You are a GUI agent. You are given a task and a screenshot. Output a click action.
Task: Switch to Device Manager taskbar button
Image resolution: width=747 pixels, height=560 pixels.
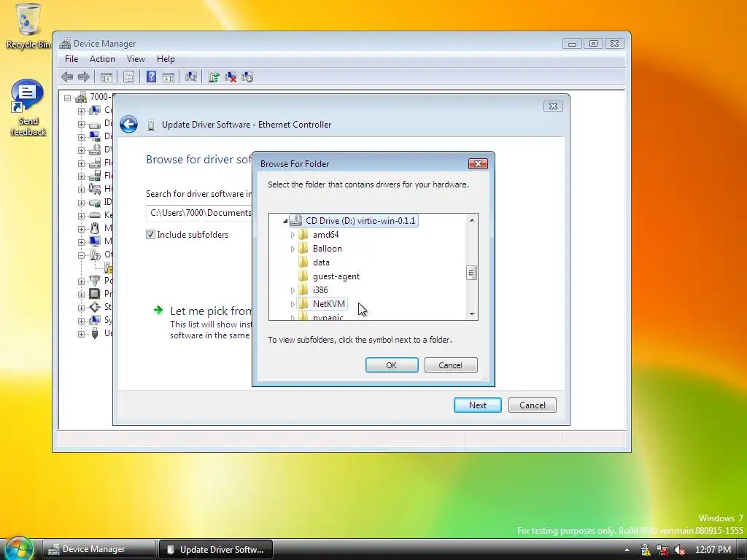pyautogui.click(x=98, y=549)
